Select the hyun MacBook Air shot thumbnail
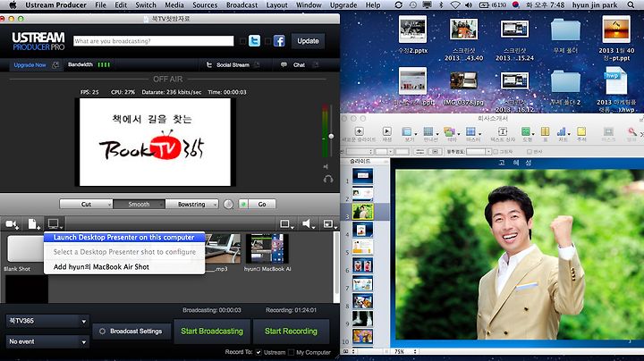The image size is (644, 361). (x=267, y=248)
